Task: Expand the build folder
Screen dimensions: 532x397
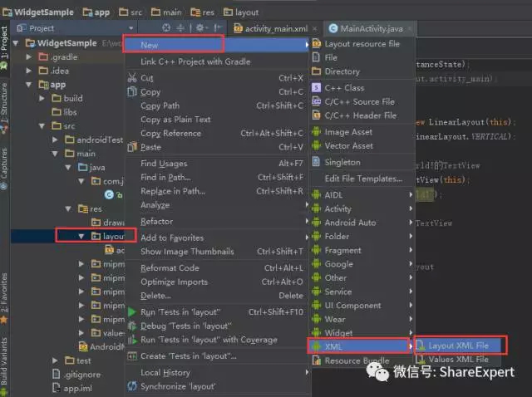Action: pos(42,98)
